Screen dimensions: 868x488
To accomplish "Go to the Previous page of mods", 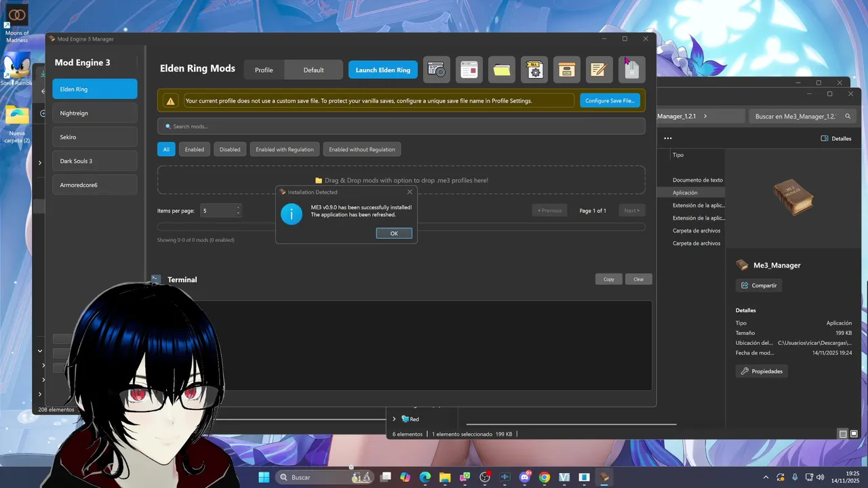I will (549, 210).
